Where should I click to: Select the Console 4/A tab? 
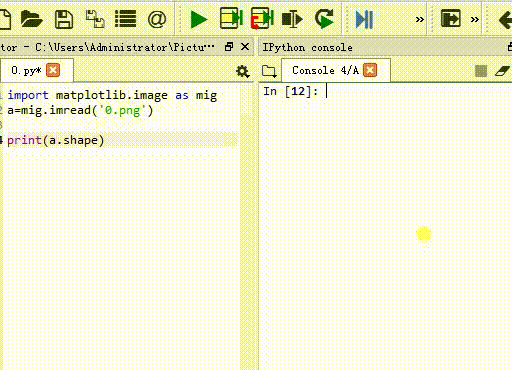(336, 70)
